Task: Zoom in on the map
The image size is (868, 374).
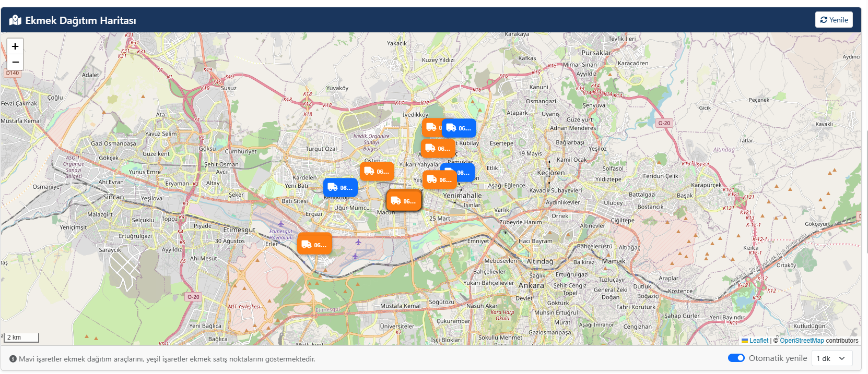Action: (15, 46)
